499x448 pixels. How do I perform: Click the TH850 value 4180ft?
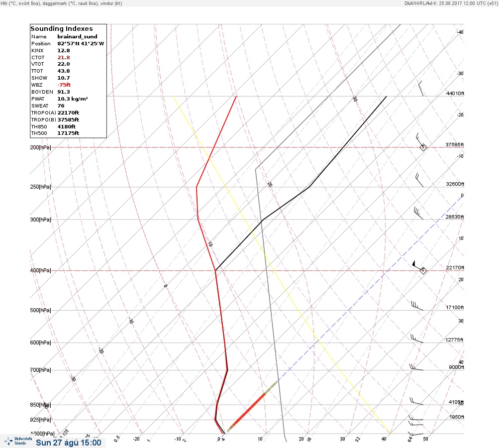tap(67, 127)
